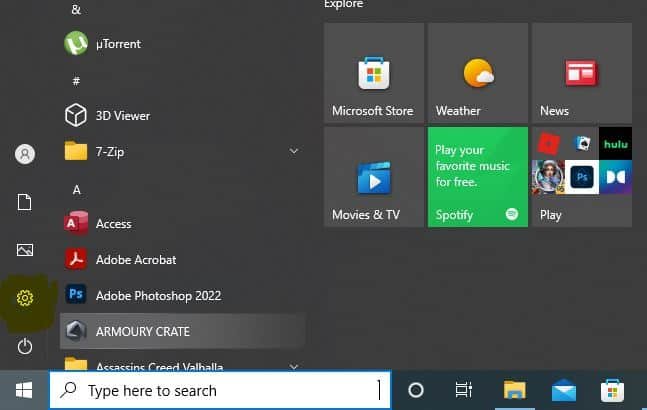Open Assassins Creed Valhalla folder entry
This screenshot has height=410, width=647.
pyautogui.click(x=182, y=361)
